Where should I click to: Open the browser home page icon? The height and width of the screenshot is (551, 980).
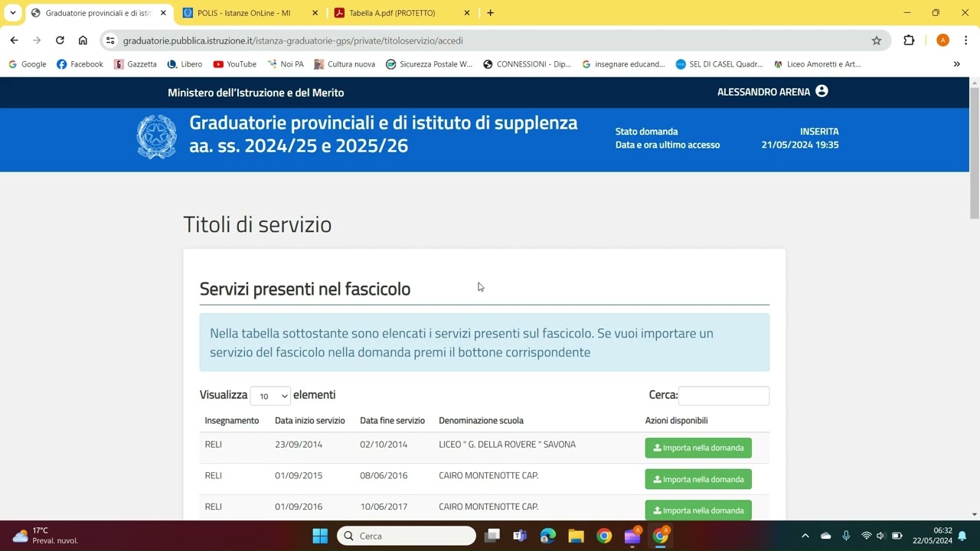[83, 41]
